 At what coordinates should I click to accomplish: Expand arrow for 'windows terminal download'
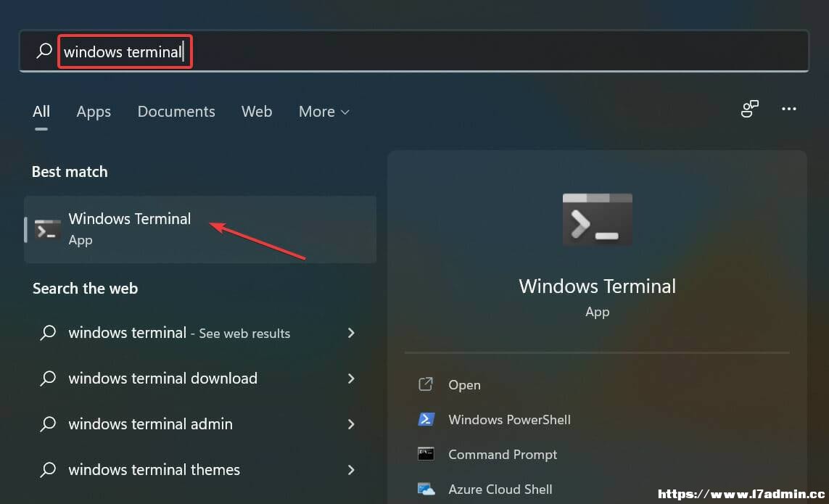click(x=351, y=378)
